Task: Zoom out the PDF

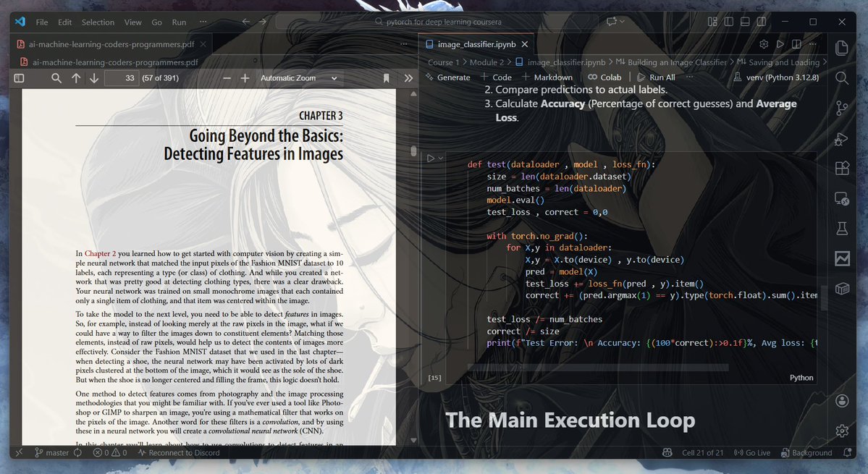Action: pos(227,78)
